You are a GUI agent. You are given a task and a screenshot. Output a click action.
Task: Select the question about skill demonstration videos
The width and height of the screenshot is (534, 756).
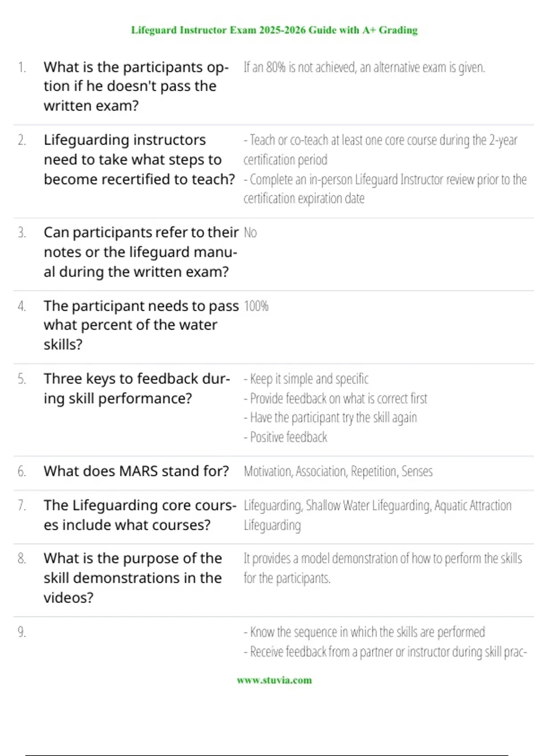pyautogui.click(x=133, y=578)
